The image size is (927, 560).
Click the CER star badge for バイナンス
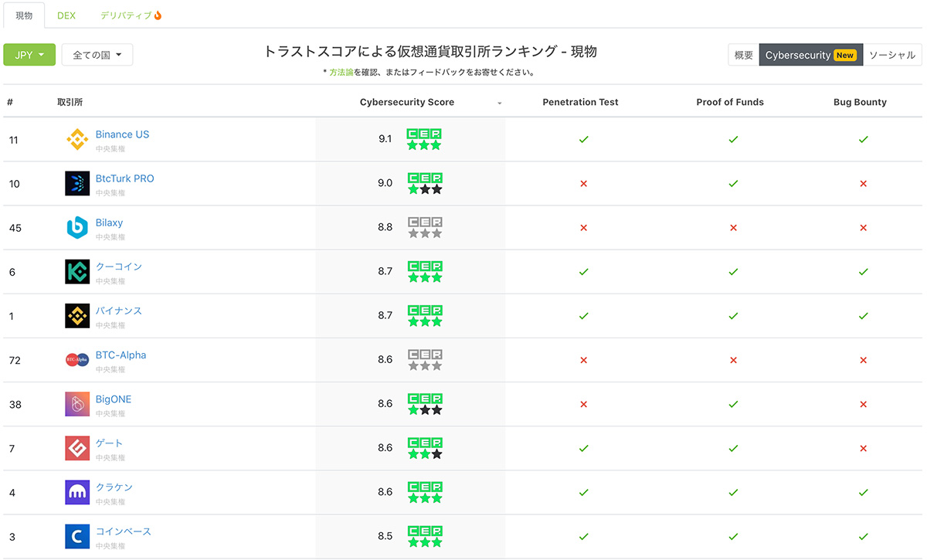[425, 315]
